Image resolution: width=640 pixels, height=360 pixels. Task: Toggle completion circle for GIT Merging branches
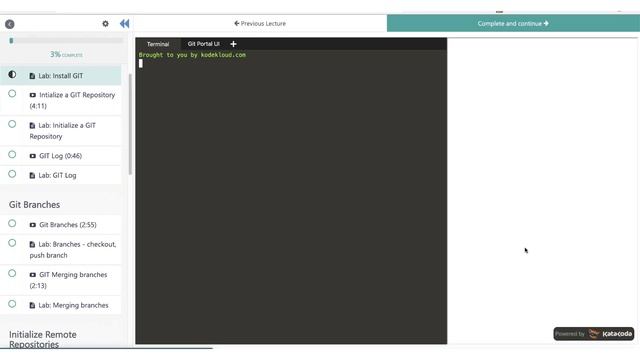point(12,273)
